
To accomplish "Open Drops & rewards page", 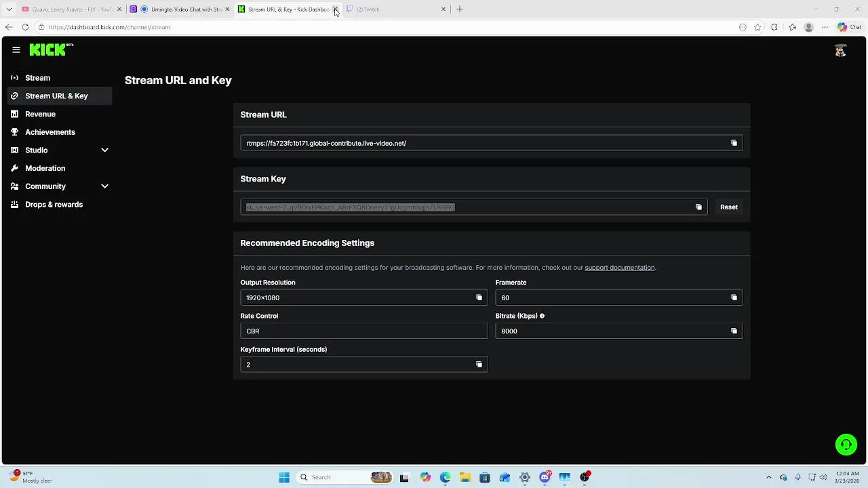I will [60, 205].
